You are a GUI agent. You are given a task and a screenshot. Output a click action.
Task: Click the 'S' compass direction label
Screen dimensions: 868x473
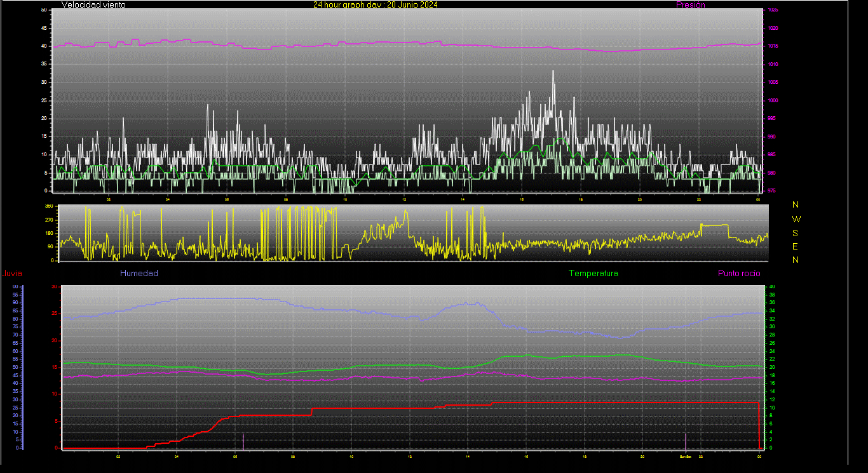(796, 232)
